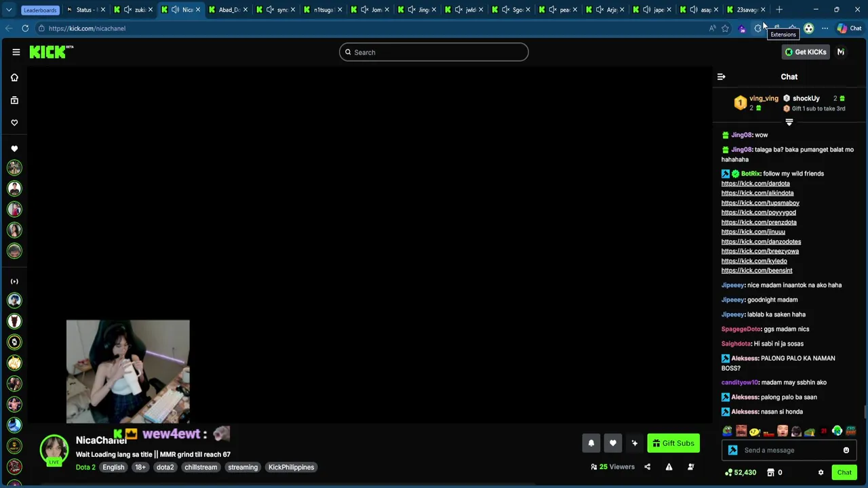Click username Jipeeey saying goodnight madam

click(732, 300)
